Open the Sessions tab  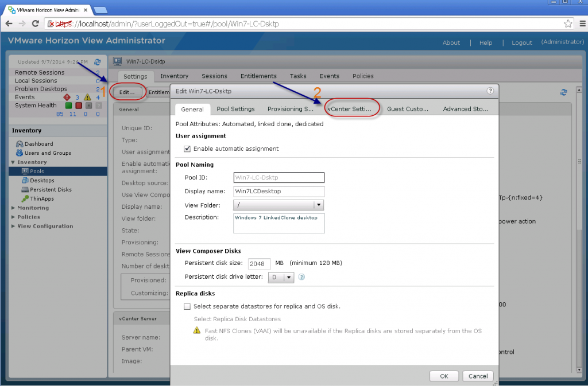(x=215, y=76)
